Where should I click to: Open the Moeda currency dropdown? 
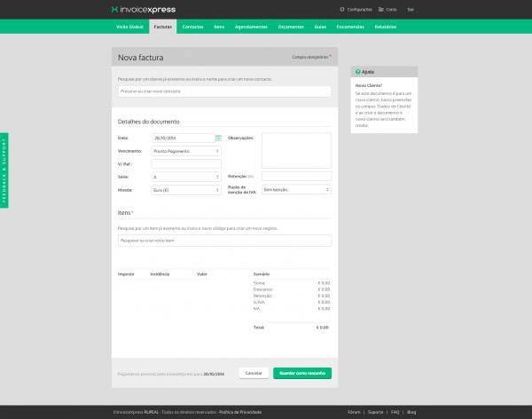click(186, 190)
